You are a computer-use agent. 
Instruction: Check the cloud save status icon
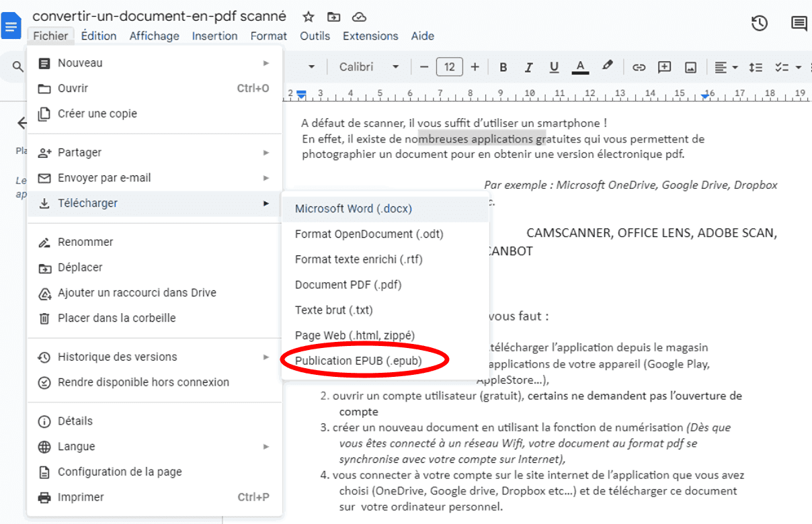360,16
